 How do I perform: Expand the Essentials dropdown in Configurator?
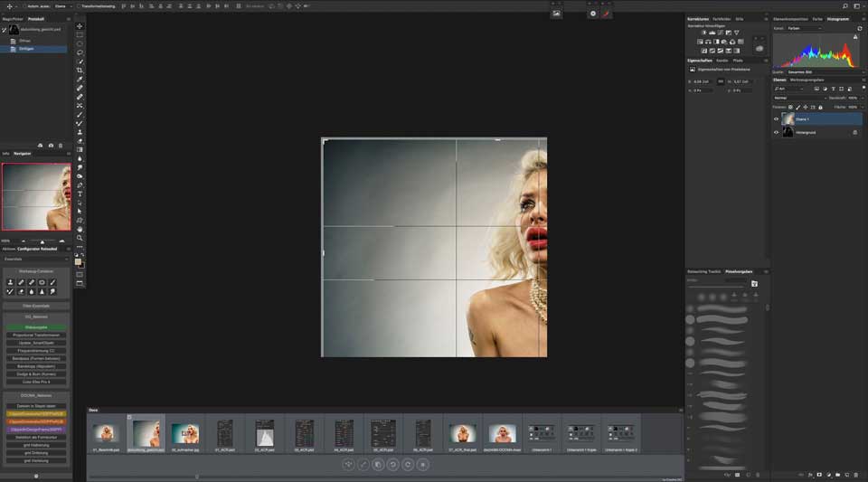pos(36,259)
